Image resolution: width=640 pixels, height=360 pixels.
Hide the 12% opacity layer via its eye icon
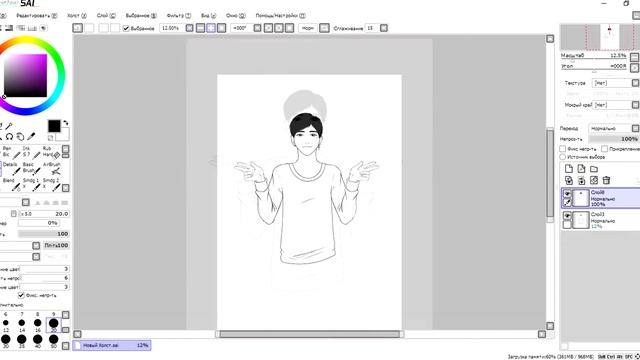[x=567, y=216]
